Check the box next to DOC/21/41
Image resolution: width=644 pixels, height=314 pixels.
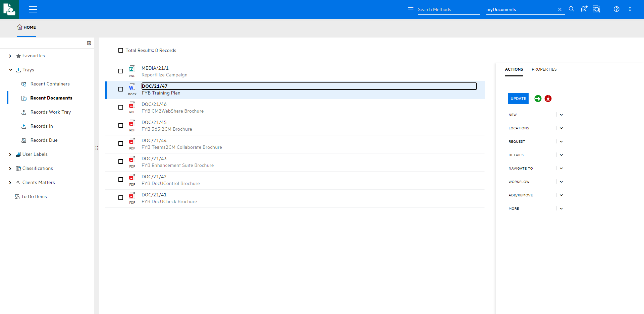click(x=121, y=198)
